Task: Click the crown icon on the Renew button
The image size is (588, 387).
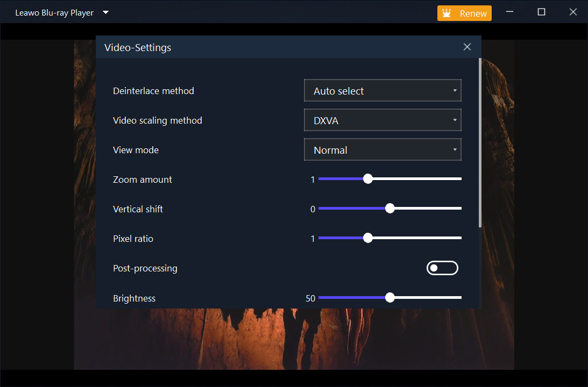Action: (x=447, y=13)
